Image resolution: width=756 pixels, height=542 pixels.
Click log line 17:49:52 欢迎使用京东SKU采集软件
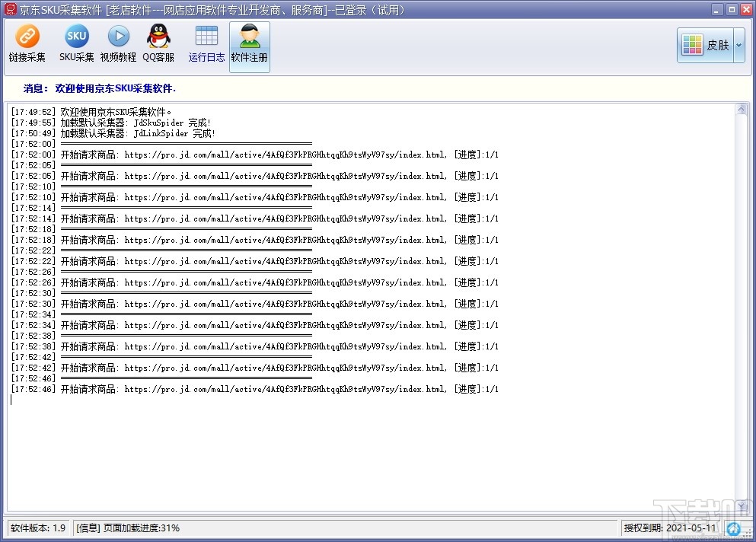[91, 112]
